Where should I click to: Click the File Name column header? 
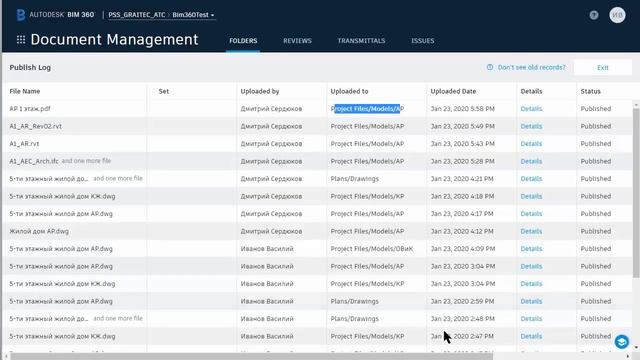coord(25,91)
